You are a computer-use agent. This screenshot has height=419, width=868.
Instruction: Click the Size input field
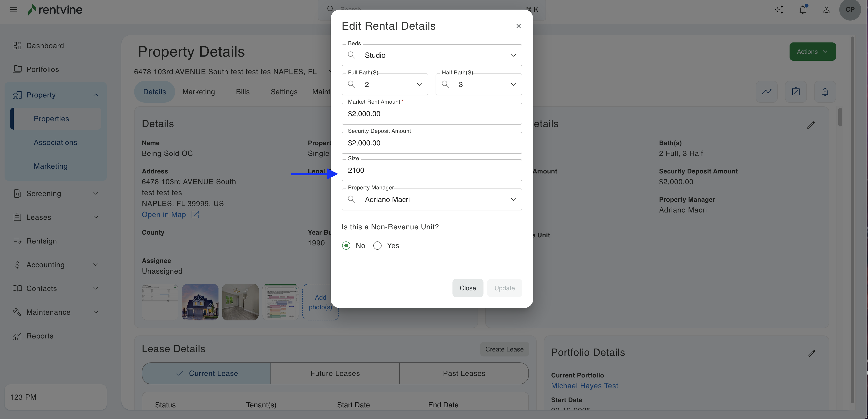tap(432, 170)
